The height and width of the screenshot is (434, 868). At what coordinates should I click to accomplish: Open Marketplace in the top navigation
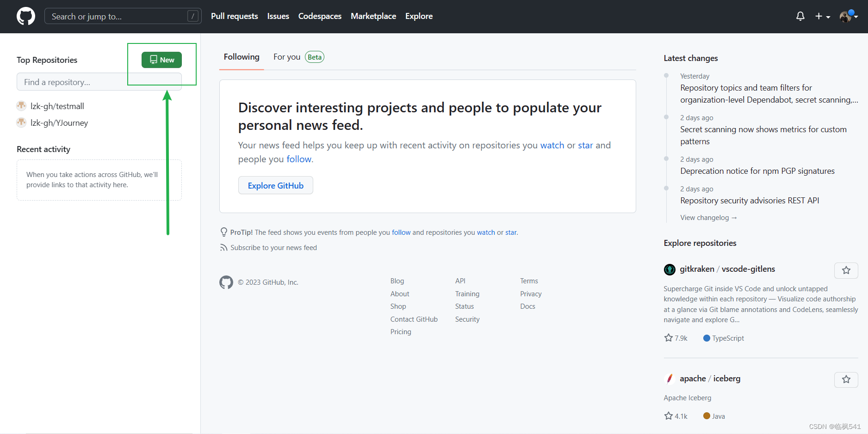(373, 16)
